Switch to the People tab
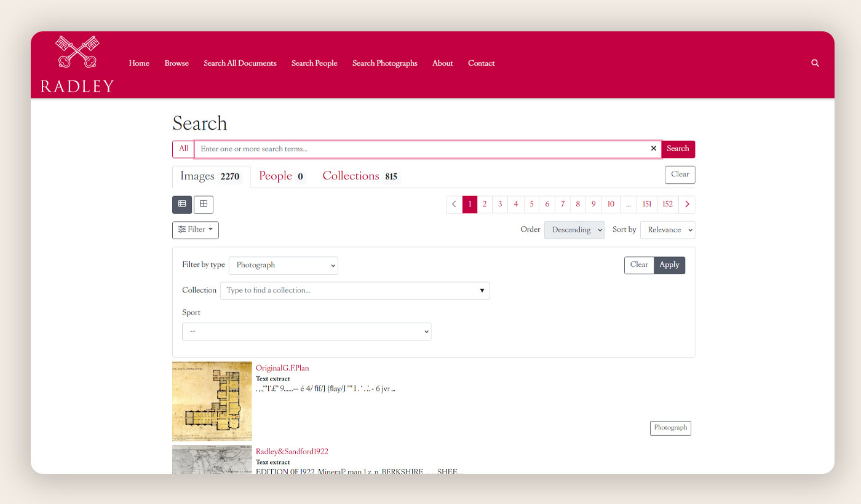Image resolution: width=861 pixels, height=504 pixels. coord(281,176)
